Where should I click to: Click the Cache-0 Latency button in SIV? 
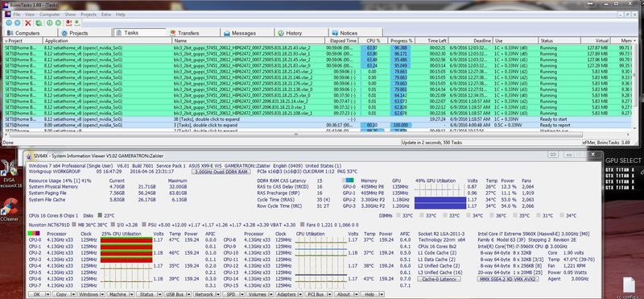[x=439, y=279]
